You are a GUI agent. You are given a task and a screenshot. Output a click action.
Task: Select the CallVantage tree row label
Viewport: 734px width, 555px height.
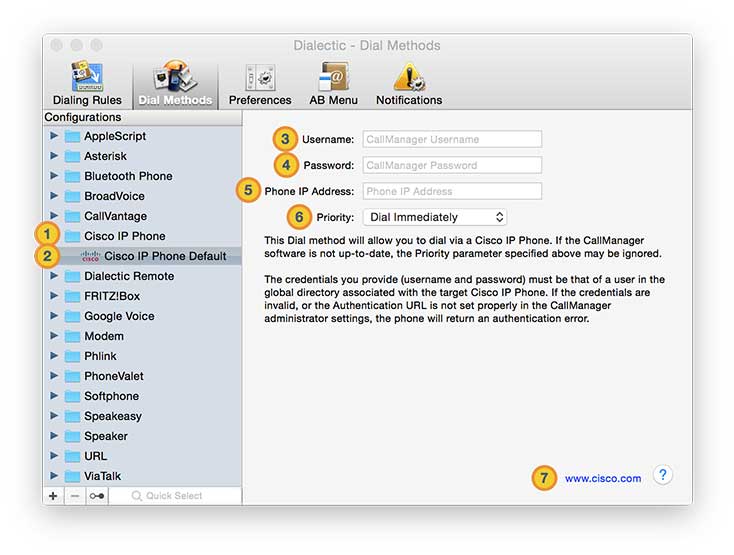[x=116, y=216]
